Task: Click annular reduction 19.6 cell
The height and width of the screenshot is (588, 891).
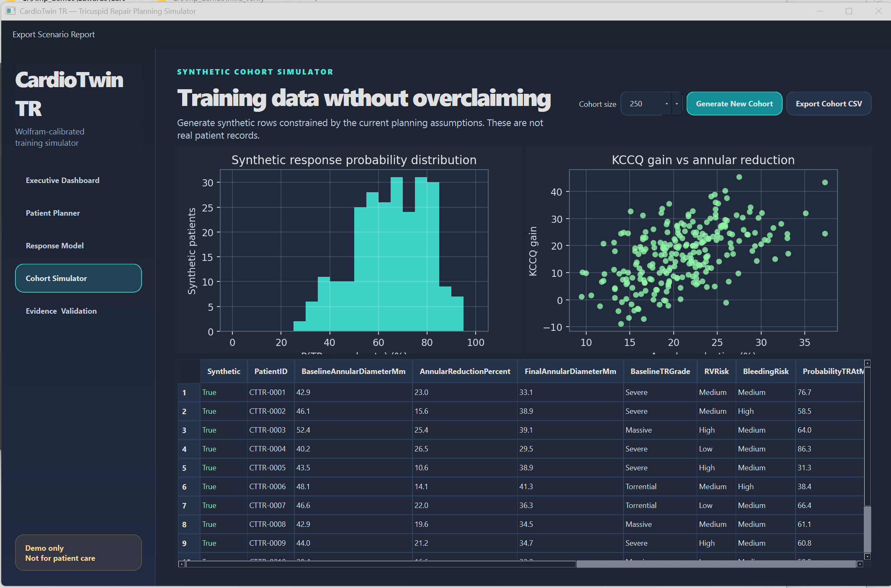Action: click(x=465, y=524)
